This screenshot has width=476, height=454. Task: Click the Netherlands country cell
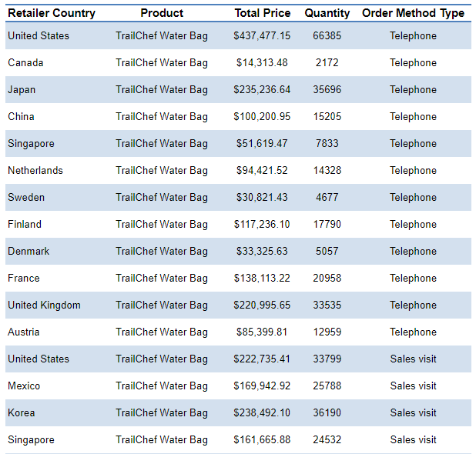(35, 171)
